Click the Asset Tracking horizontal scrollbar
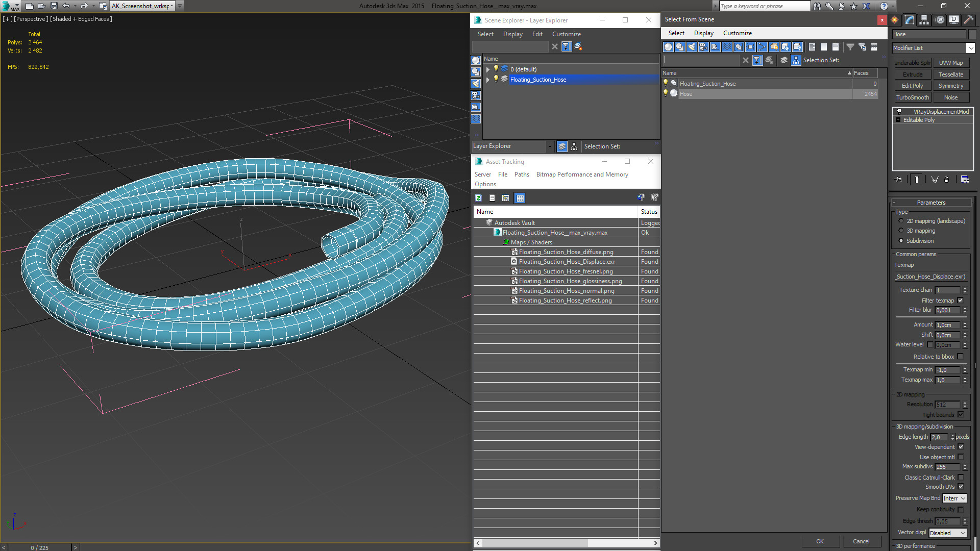The image size is (980, 551). (534, 543)
